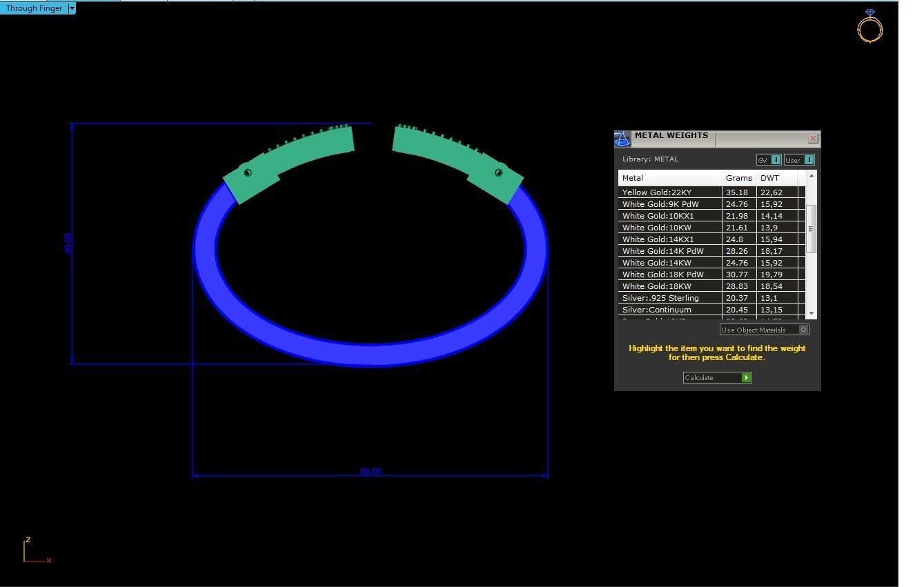Click the Through Finger viewport title
The image size is (924, 587).
point(34,8)
